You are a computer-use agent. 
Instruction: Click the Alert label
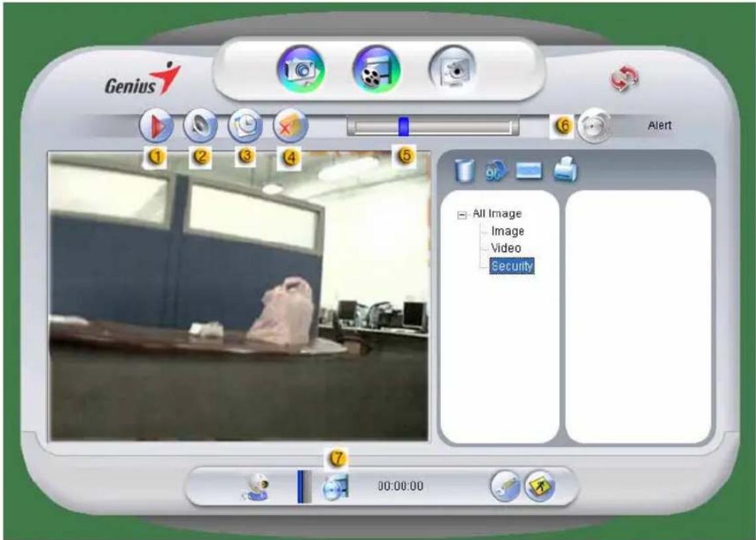click(659, 125)
